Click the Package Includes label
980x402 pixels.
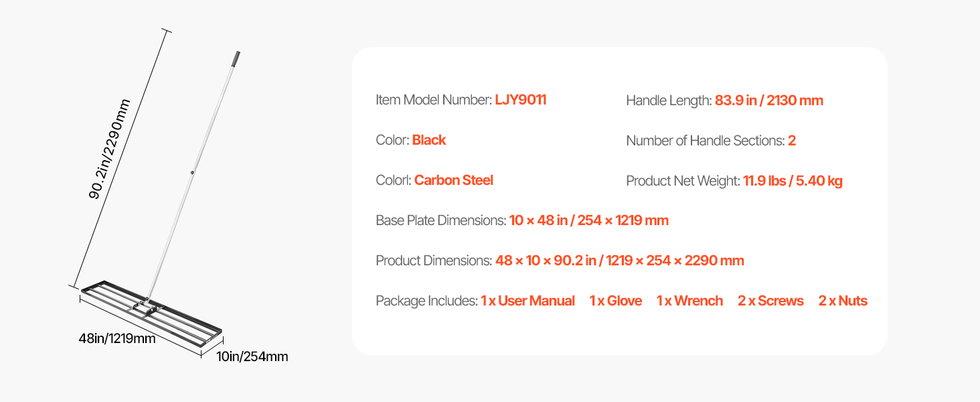tap(426, 301)
